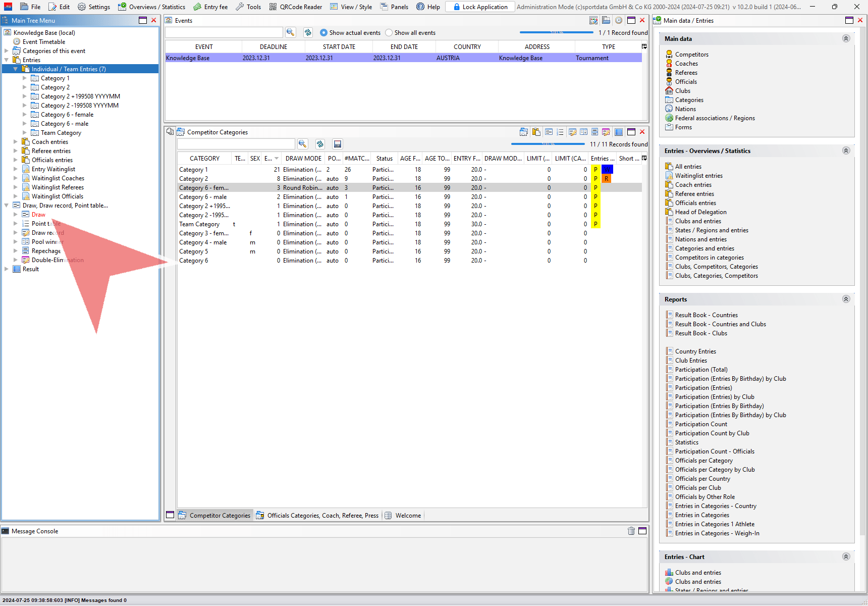This screenshot has width=868, height=606.
Task: Click the Competitor Categories search input field
Action: (236, 144)
